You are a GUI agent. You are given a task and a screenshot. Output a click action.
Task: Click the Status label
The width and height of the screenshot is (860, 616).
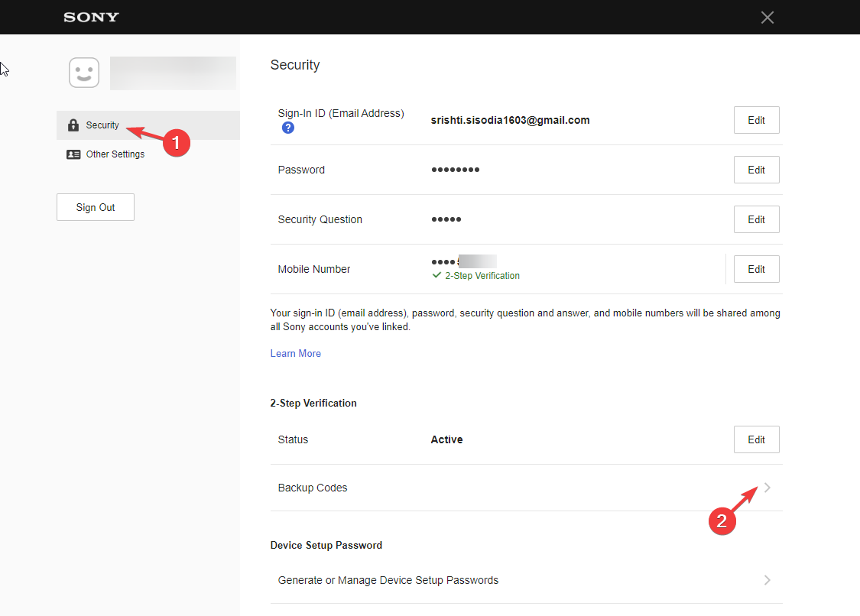(293, 439)
